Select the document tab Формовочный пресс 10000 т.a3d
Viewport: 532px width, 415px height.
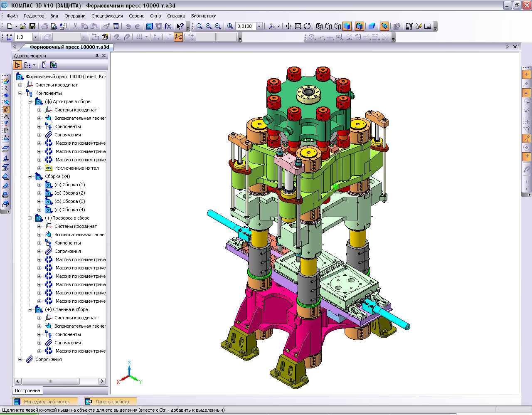69,47
